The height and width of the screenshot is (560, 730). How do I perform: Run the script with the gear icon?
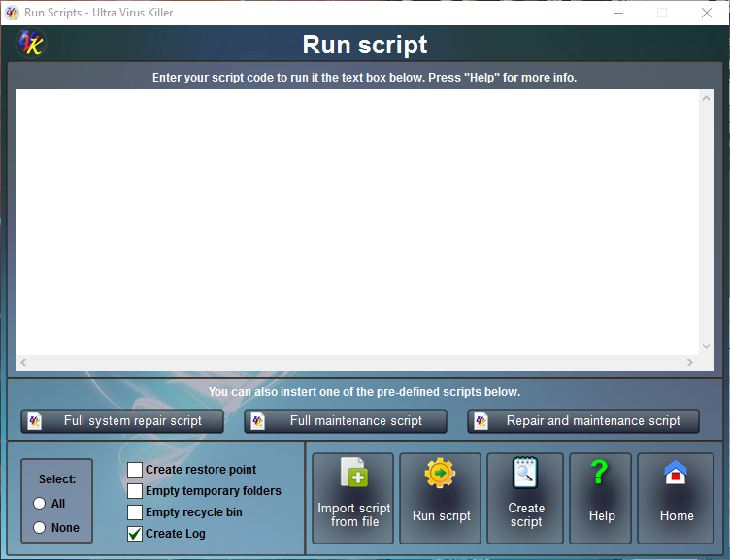441,498
